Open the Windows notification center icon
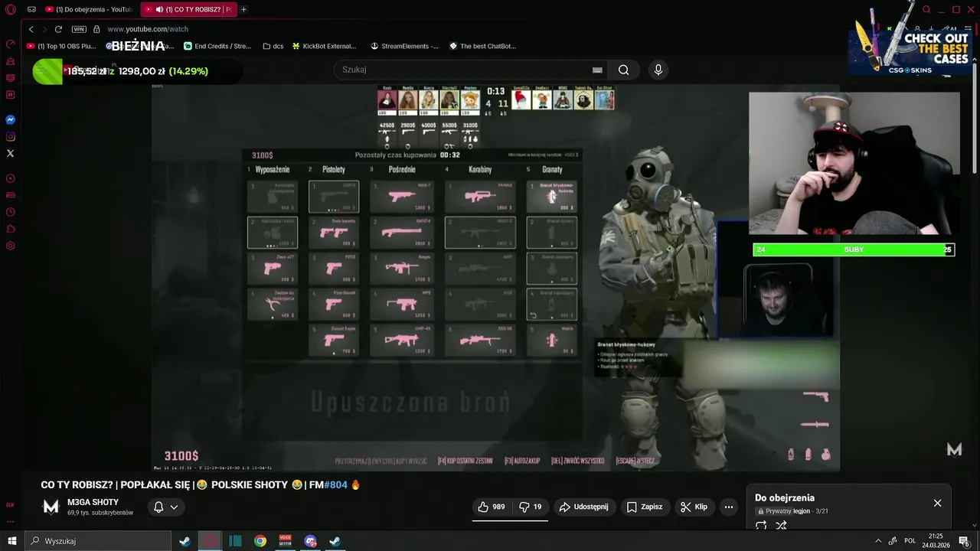This screenshot has width=980, height=551. pos(964,541)
